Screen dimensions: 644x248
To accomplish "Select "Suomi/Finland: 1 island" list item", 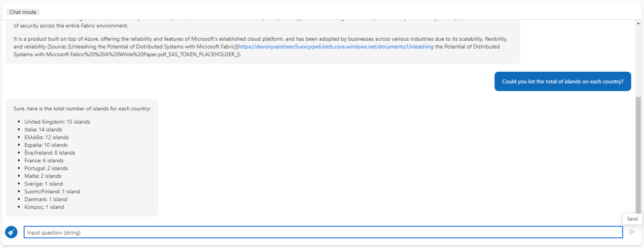I will [52, 192].
